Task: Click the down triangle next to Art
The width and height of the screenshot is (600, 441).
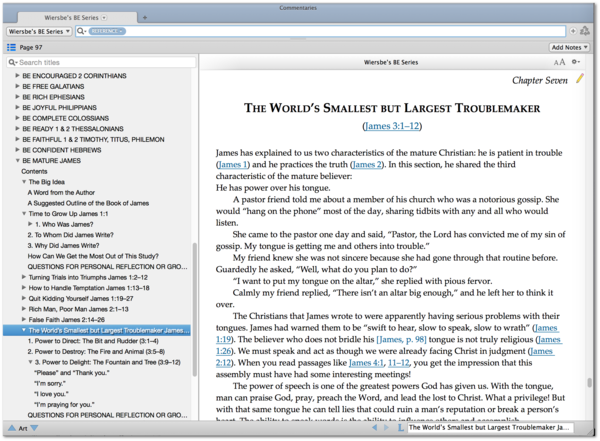Action: click(34, 428)
